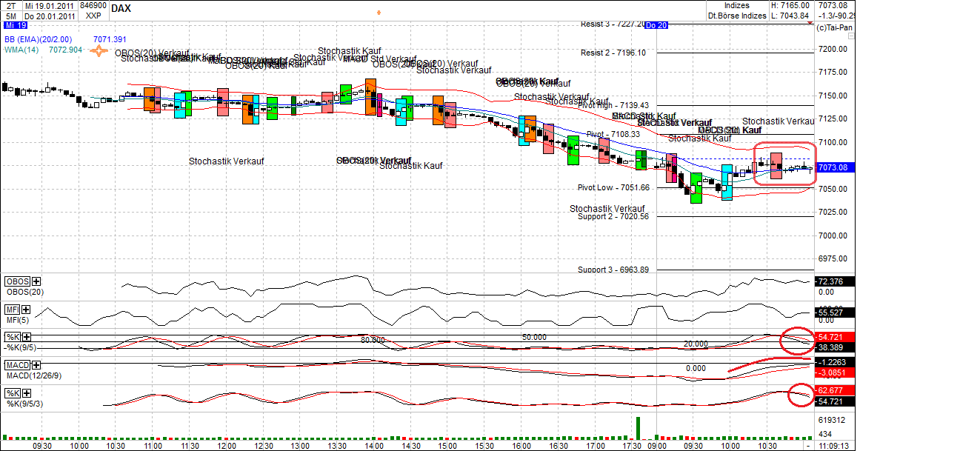Click the (c)Tai-Pan copyright label

click(x=834, y=27)
